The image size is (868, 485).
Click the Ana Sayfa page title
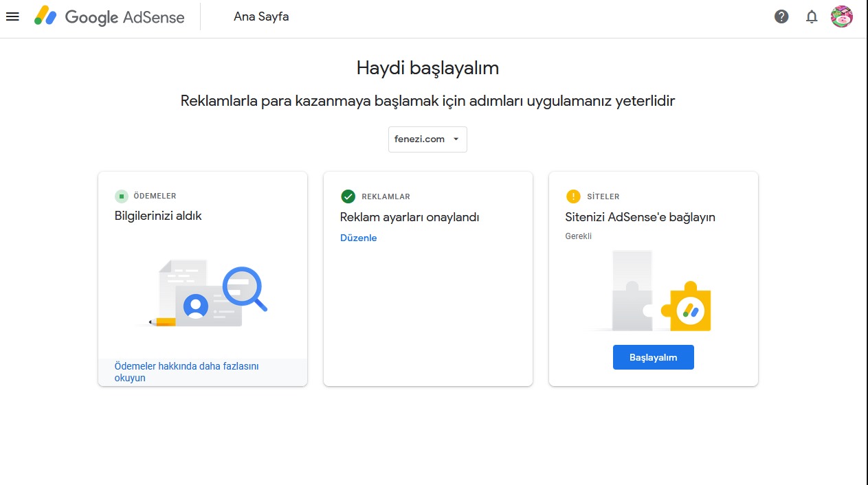pyautogui.click(x=261, y=16)
